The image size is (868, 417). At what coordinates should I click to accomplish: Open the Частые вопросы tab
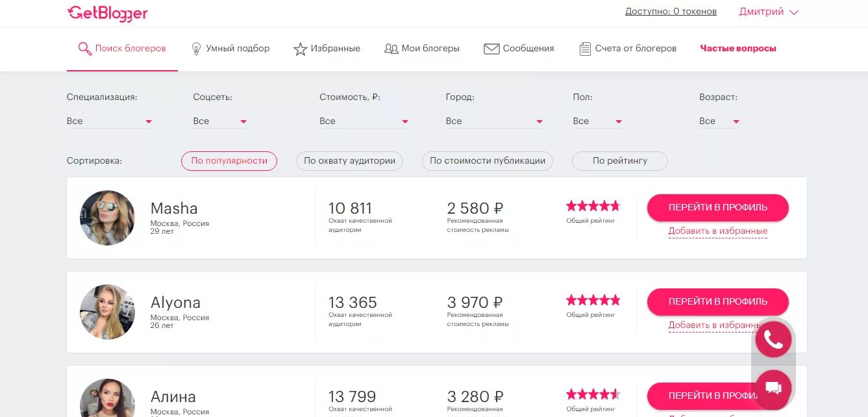(738, 48)
